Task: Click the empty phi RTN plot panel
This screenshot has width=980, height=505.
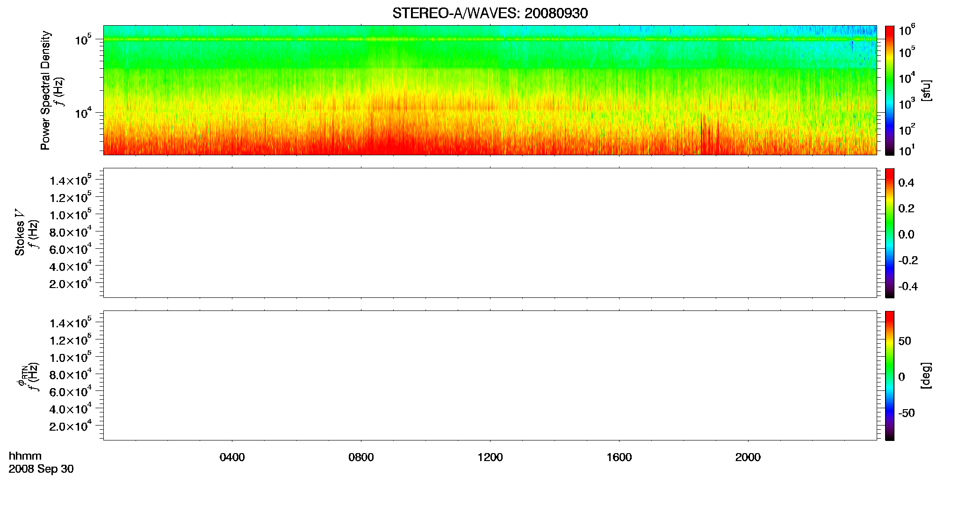Action: [490, 375]
